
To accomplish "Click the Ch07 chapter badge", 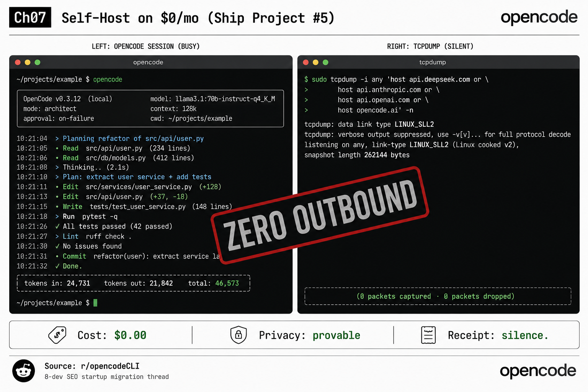I will coord(30,17).
